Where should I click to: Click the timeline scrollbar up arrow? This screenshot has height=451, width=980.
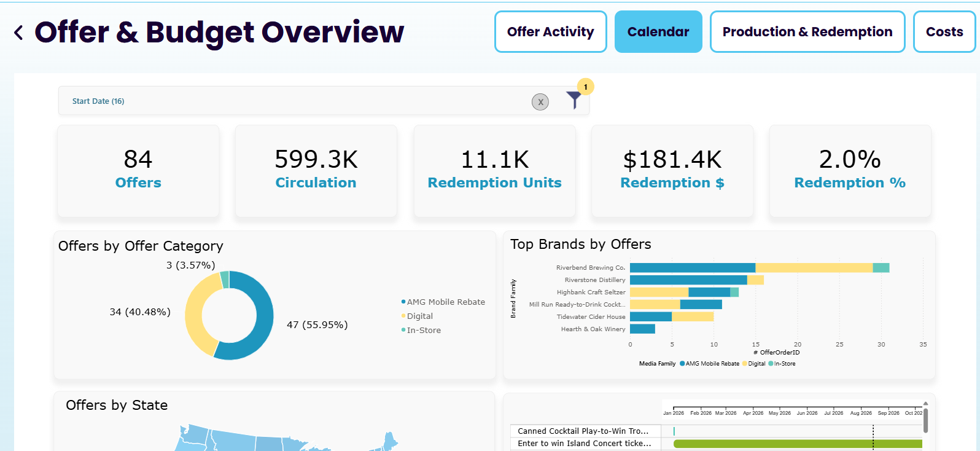pyautogui.click(x=925, y=404)
